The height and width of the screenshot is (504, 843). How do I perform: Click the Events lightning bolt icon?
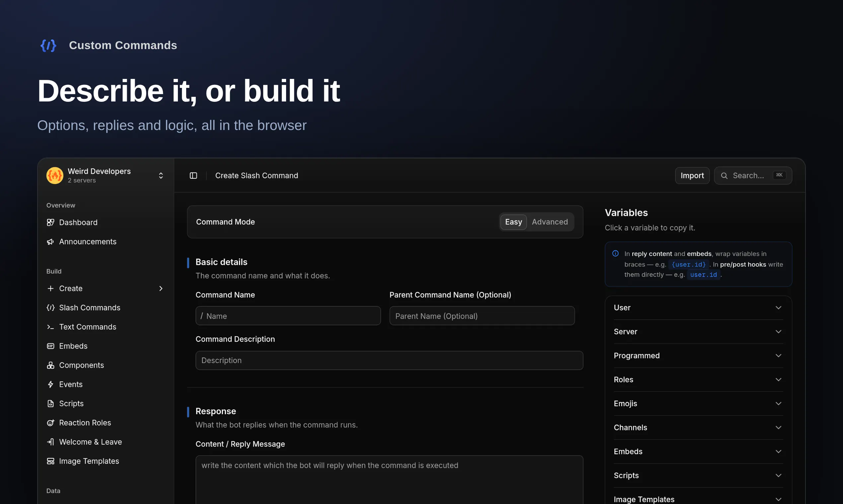point(50,384)
